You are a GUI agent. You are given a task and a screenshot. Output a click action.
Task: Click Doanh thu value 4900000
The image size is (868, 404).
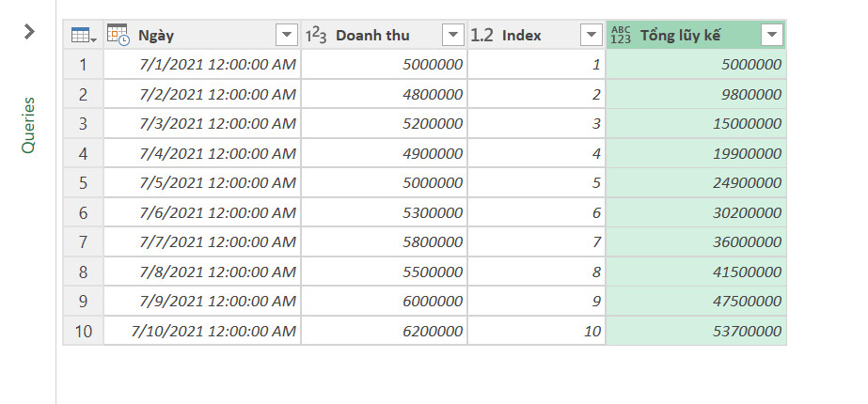pos(385,153)
